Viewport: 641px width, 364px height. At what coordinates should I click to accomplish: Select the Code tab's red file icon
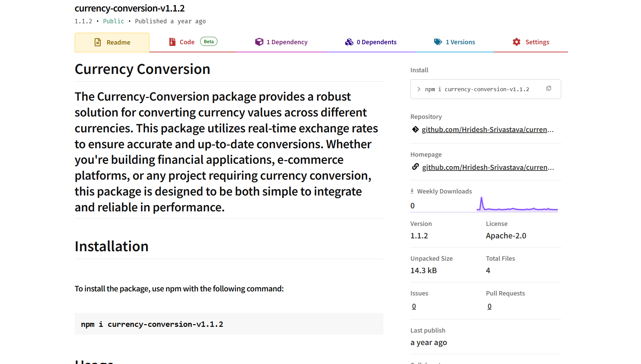pyautogui.click(x=172, y=42)
